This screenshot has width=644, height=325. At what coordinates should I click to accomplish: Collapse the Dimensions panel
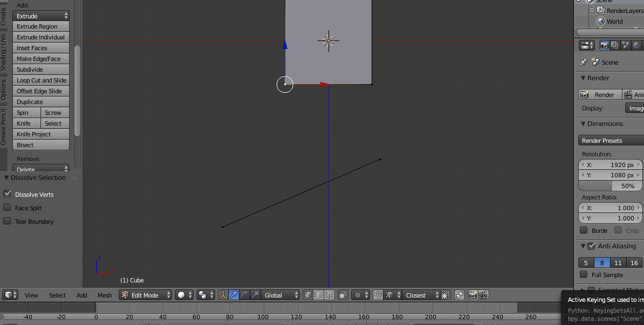pyautogui.click(x=583, y=123)
